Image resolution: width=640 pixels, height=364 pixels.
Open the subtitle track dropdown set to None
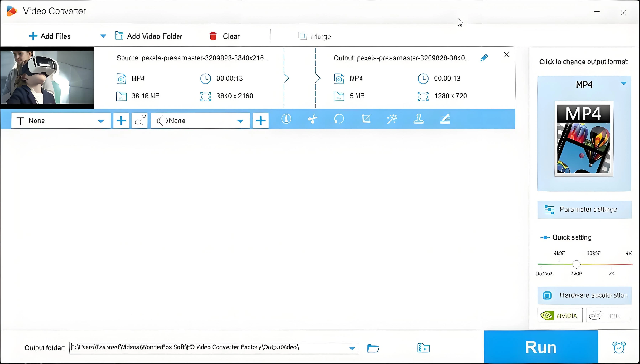(x=61, y=121)
